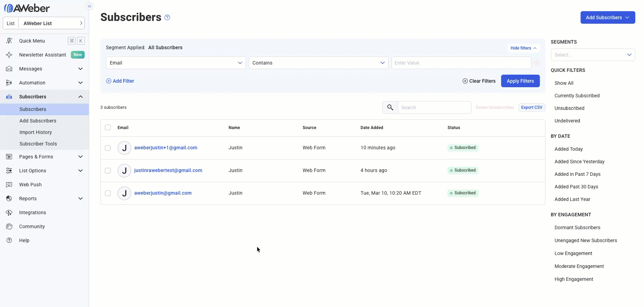Click the magnifying glass search icon

point(390,107)
